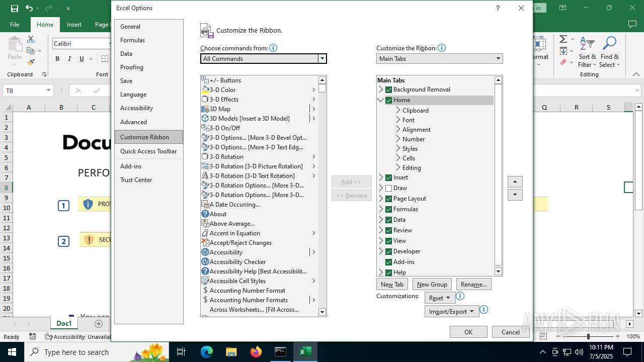
Task: Open the Customize the Ribbon Main Tabs dropdown
Action: (x=439, y=58)
